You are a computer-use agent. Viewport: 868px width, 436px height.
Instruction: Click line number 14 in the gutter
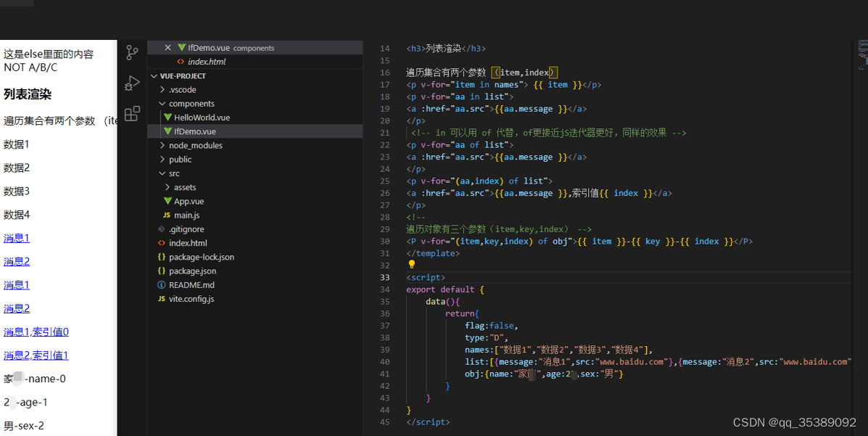(385, 49)
